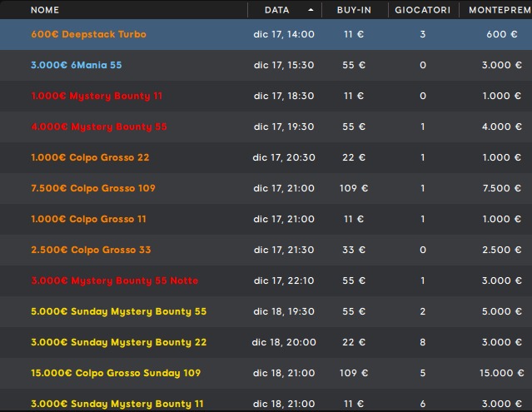Click players count 3 for Deepstack Turbo
The height and width of the screenshot is (412, 532).
[423, 34]
